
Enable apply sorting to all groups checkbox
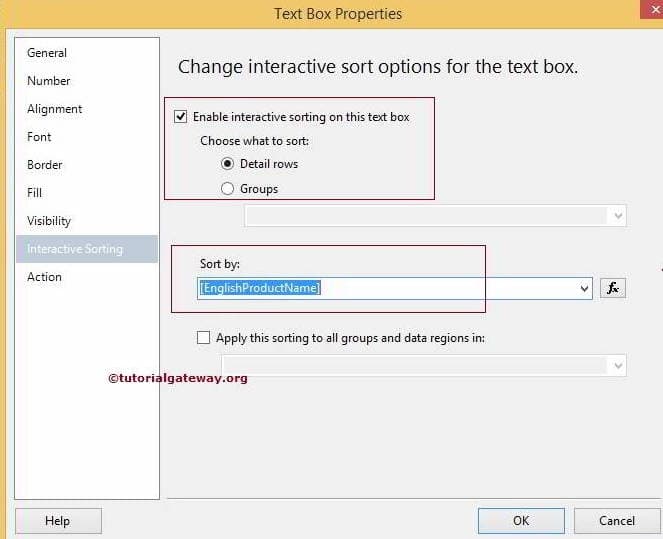[x=204, y=338]
